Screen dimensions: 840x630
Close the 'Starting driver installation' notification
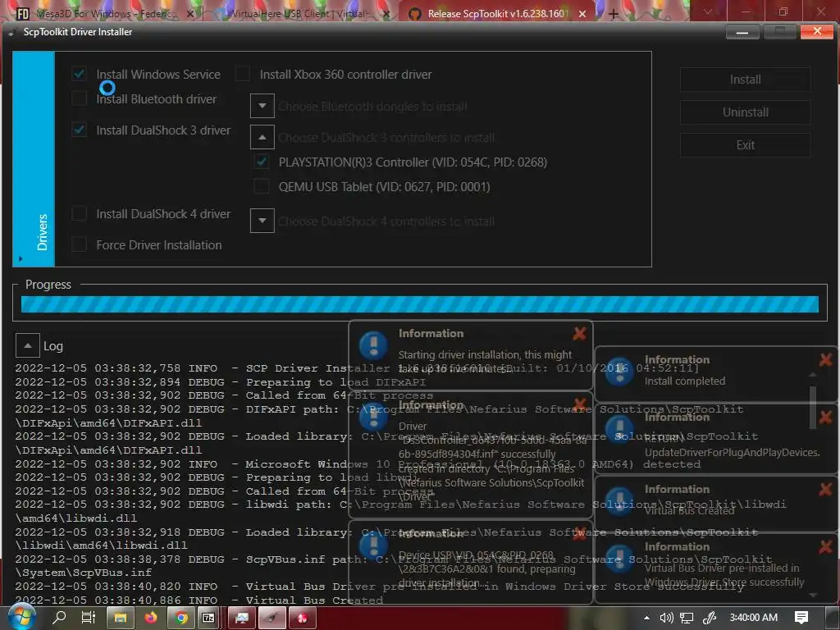pos(579,334)
